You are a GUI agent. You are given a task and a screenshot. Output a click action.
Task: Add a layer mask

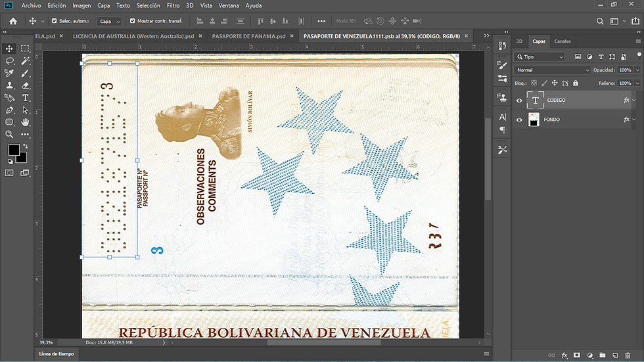point(577,355)
